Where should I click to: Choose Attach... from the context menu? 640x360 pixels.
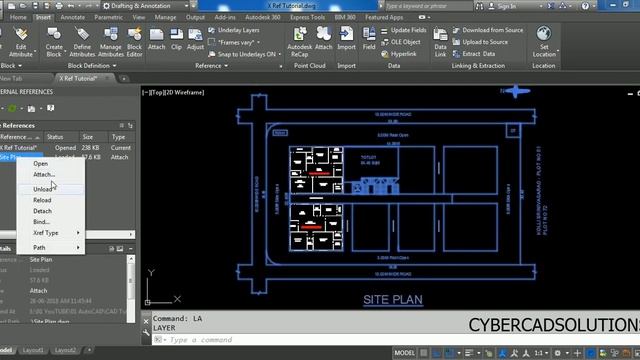point(51,174)
